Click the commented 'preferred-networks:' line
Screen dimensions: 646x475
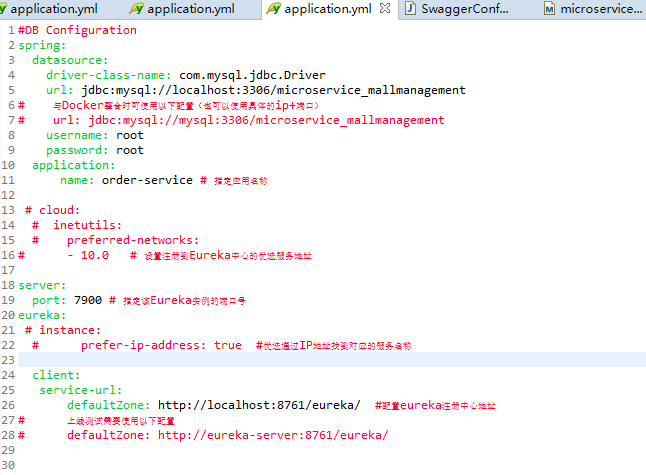[x=133, y=240]
